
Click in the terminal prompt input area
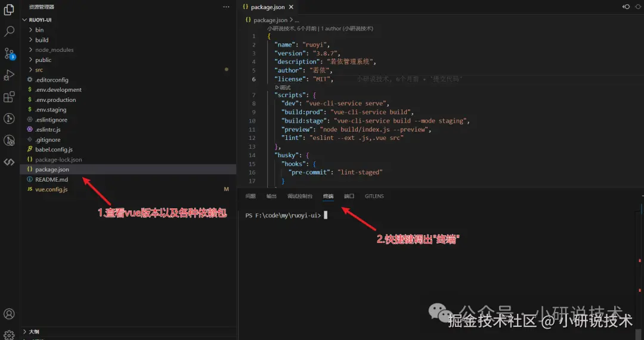(x=326, y=216)
